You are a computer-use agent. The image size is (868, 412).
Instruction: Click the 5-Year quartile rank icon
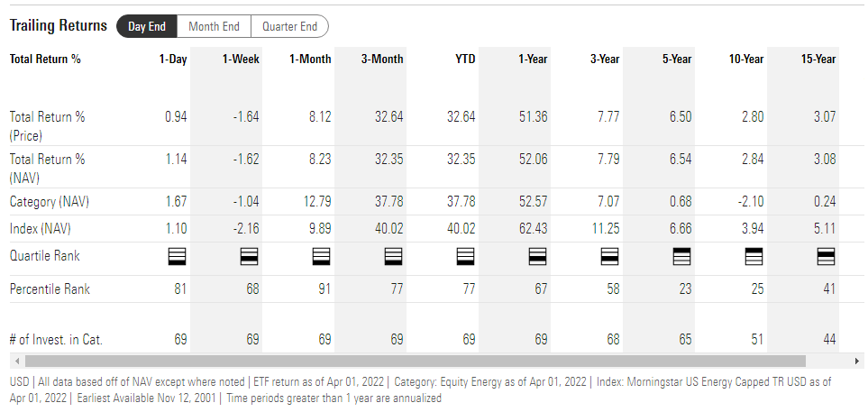point(682,257)
